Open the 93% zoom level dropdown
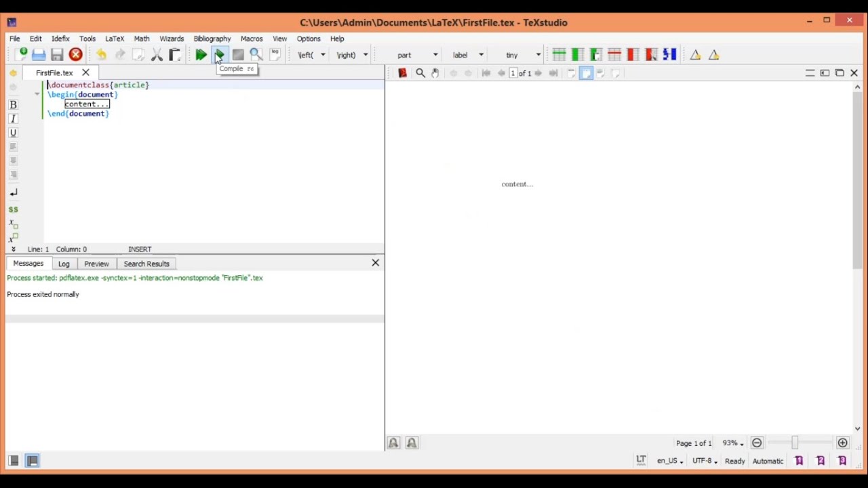This screenshot has height=488, width=868. click(733, 443)
